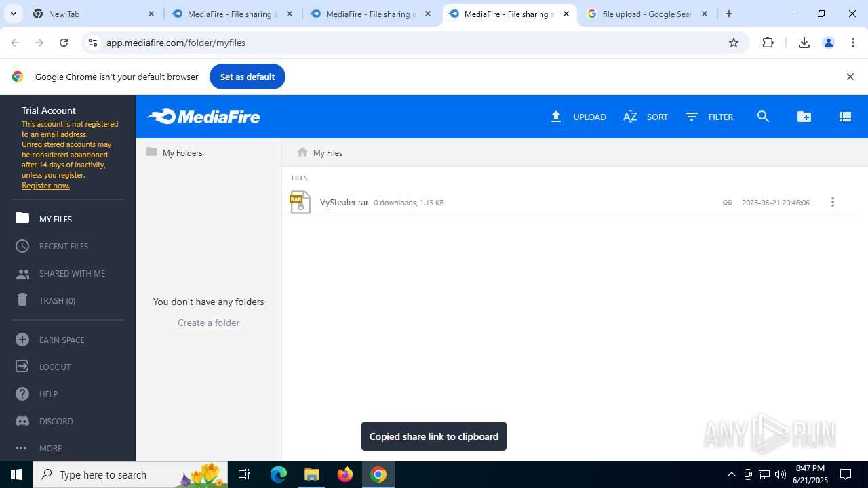Open Chrome tab search dropdown
The image size is (868, 488).
(x=14, y=14)
